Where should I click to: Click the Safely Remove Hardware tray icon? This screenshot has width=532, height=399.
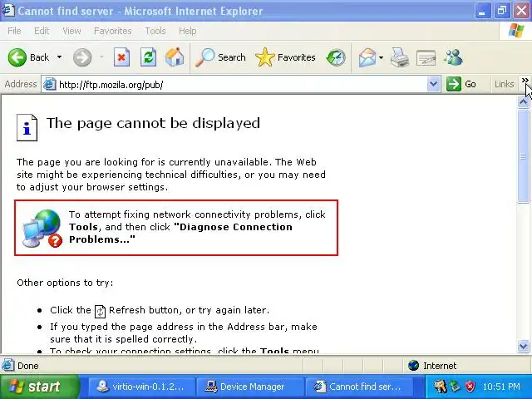455,386
